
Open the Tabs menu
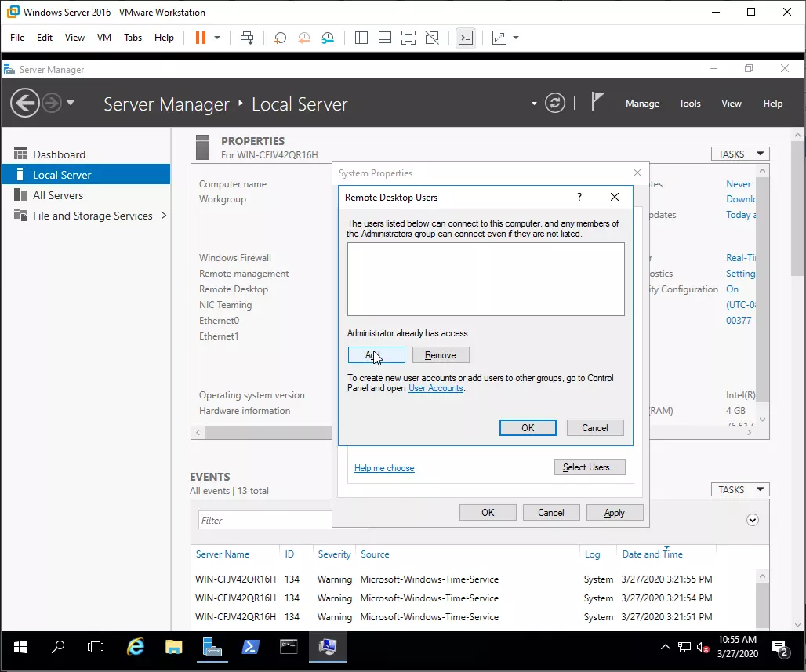[x=133, y=38]
